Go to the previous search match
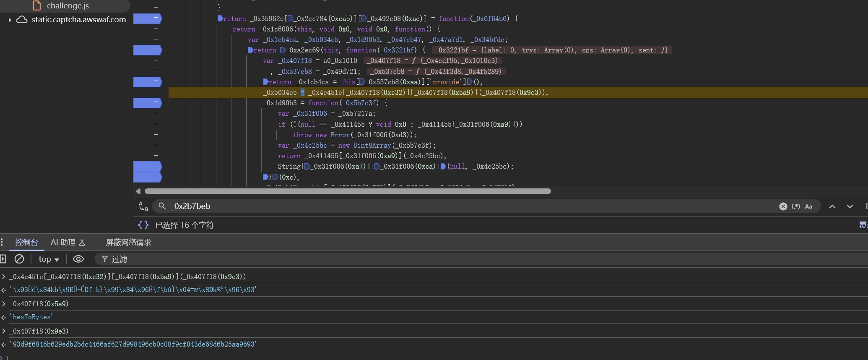Viewport: 868px width, 360px height. [x=832, y=206]
